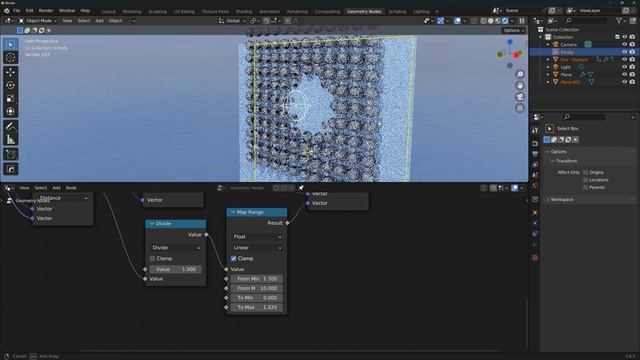The image size is (640, 360).
Task: Select the Transform tool in viewport toolbar
Action: 11,111
